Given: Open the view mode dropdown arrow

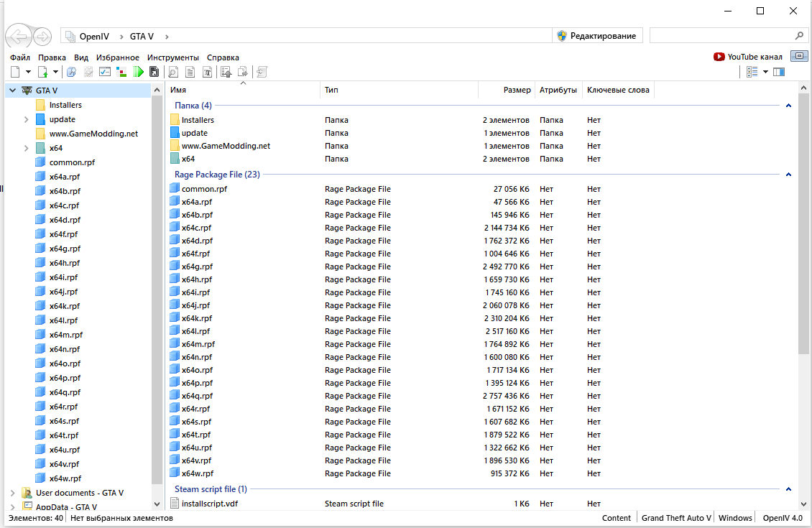Looking at the screenshot, I should [765, 72].
